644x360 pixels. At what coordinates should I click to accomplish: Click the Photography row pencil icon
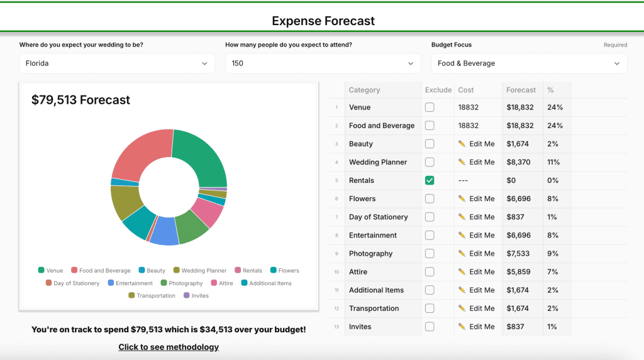pos(462,253)
